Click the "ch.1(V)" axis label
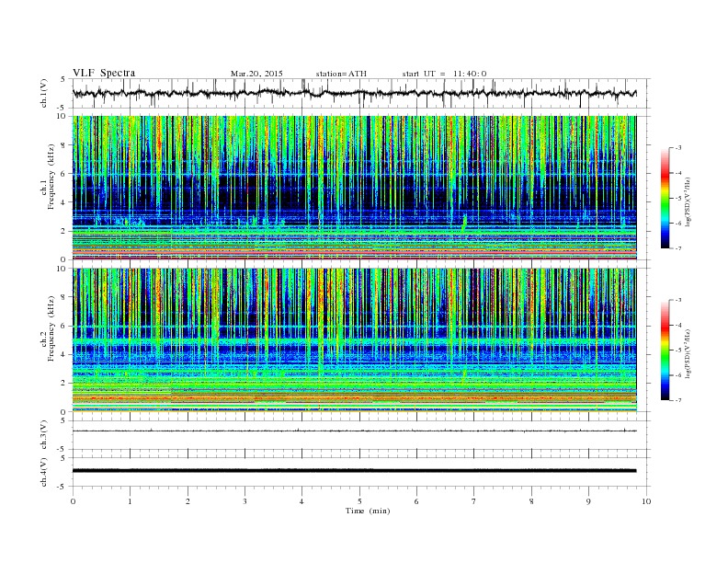 44,93
